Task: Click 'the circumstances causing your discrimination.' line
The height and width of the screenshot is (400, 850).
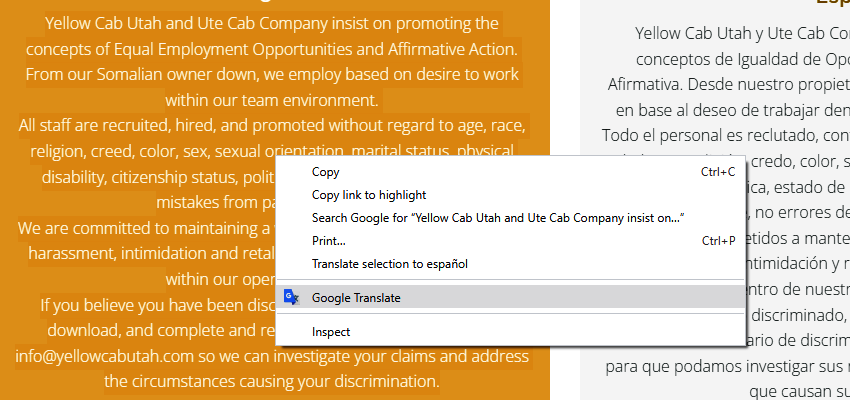Action: pyautogui.click(x=272, y=381)
